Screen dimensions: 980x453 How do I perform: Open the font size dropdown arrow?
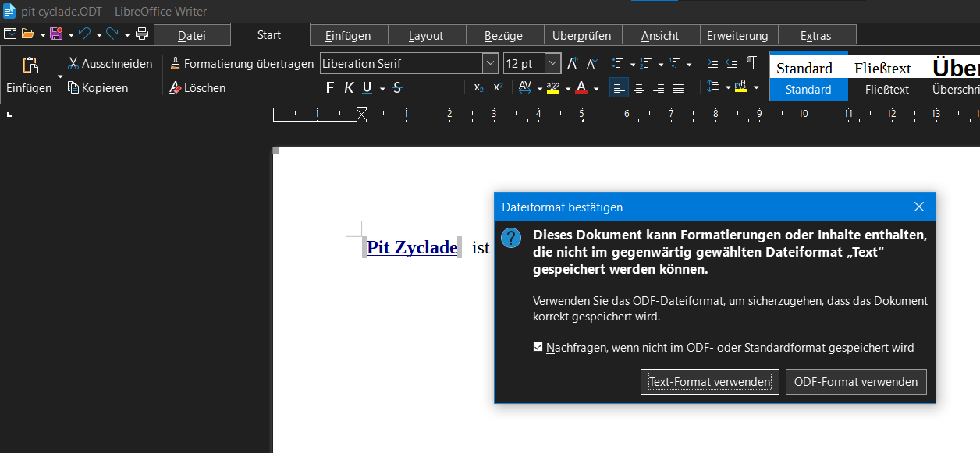(x=552, y=64)
